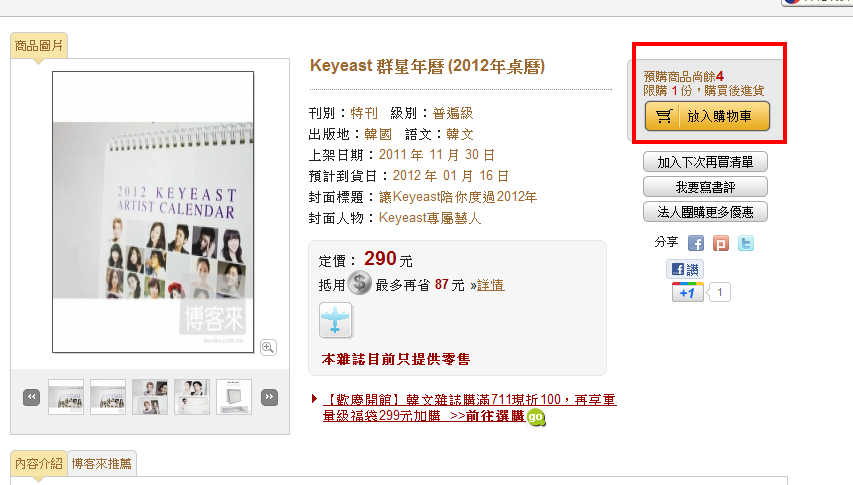Open the 歡慶開館 韓文雜誌 promotion link
853x485 pixels.
469,408
